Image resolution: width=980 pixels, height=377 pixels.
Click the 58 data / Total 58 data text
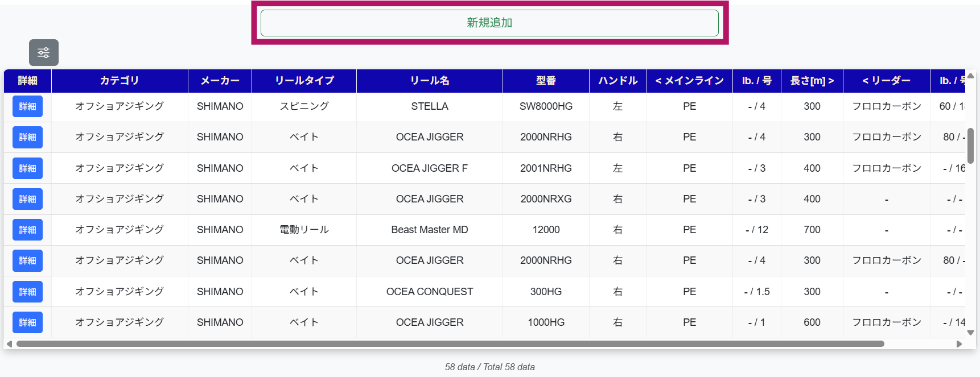pos(490,367)
